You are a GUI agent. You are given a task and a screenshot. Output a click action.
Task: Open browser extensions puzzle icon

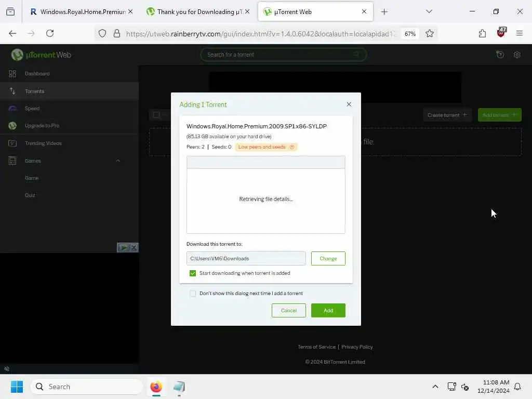pyautogui.click(x=482, y=33)
